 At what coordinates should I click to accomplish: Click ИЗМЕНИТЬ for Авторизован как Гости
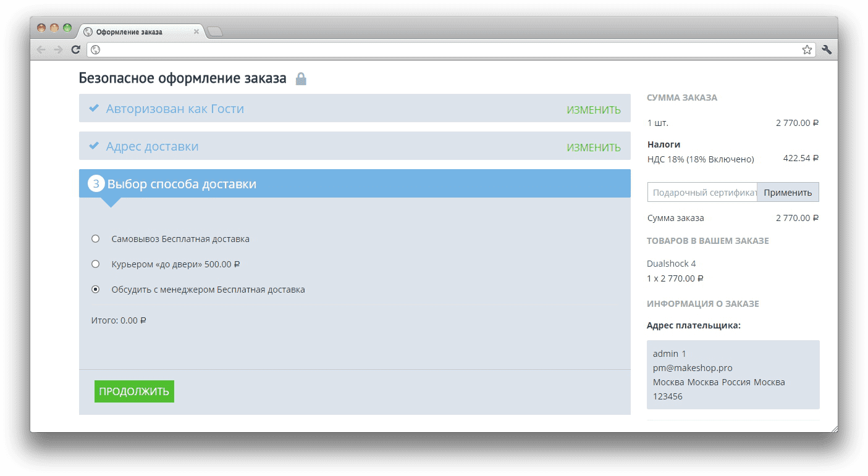coord(594,110)
